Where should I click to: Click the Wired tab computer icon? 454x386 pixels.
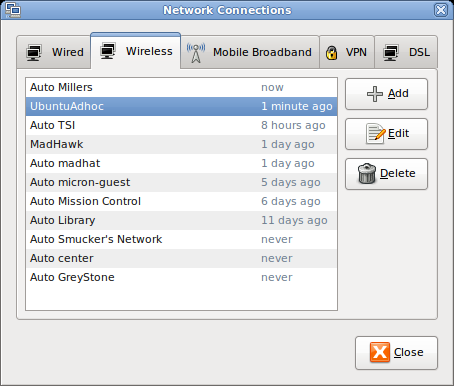click(34, 53)
